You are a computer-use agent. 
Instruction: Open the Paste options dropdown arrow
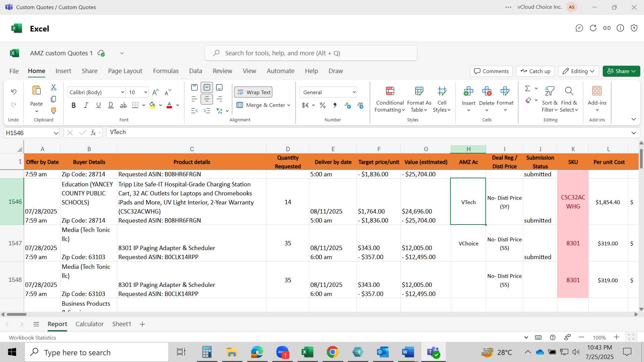[x=37, y=111]
